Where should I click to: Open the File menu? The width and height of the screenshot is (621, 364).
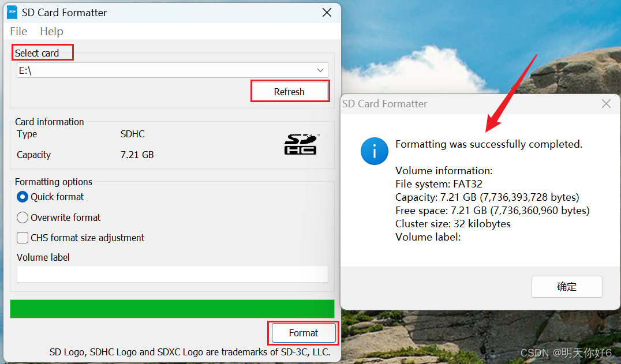(x=18, y=31)
